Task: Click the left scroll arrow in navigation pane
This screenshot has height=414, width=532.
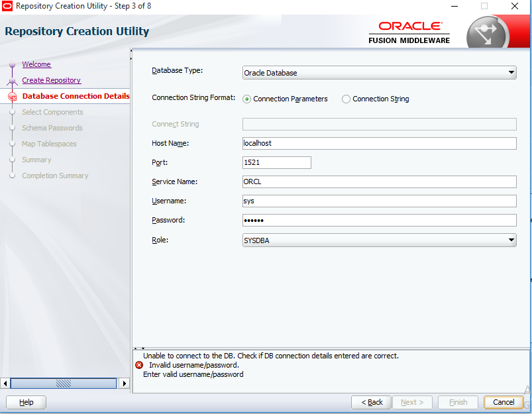Action: [6, 384]
